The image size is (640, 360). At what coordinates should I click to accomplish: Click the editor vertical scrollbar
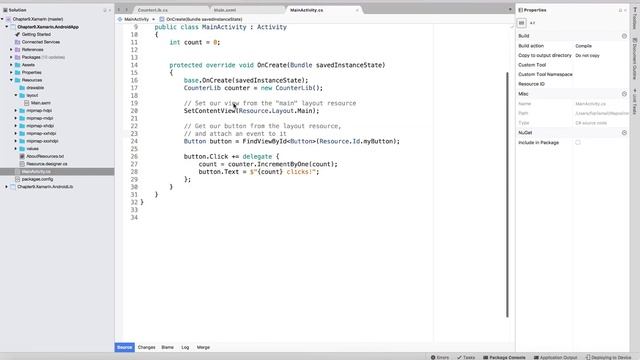(507, 195)
